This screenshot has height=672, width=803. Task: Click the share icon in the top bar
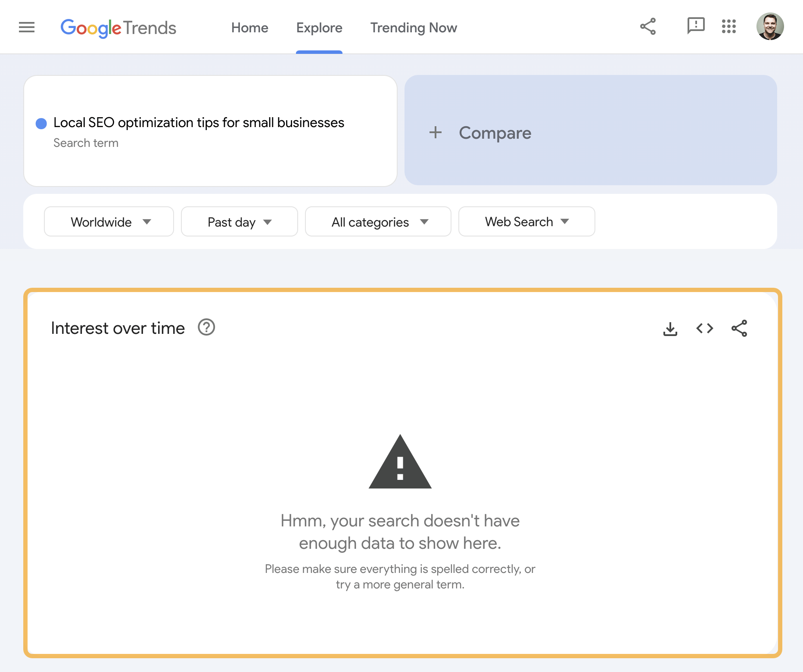click(648, 27)
